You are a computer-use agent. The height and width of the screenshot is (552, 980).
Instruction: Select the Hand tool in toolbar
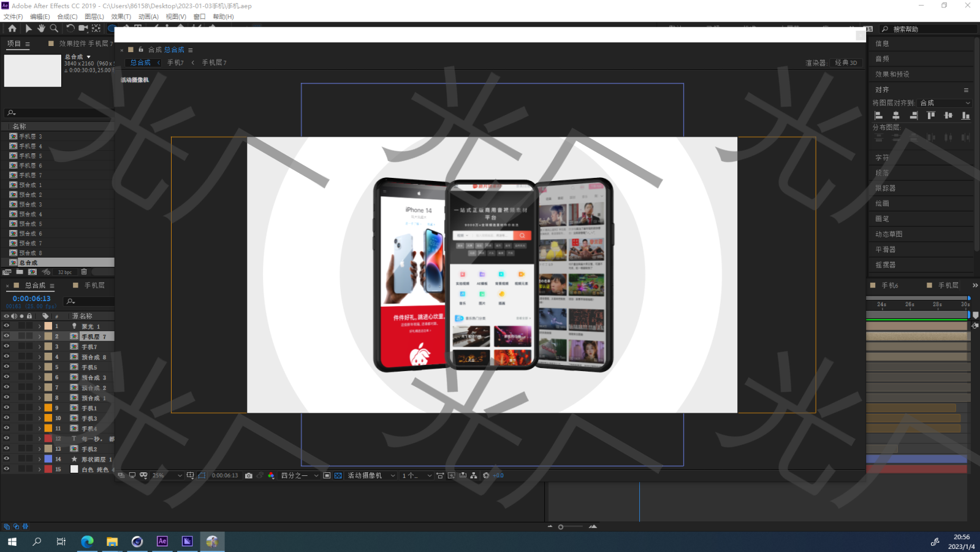point(41,28)
